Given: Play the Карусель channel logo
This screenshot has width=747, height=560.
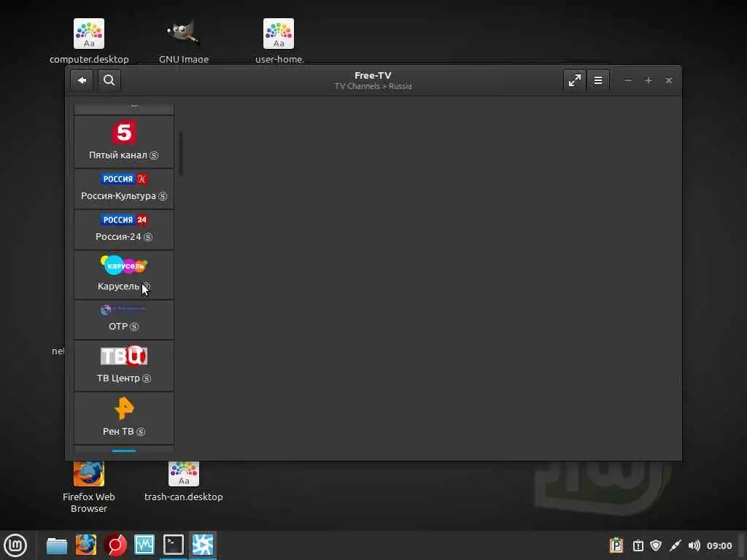Looking at the screenshot, I should [x=124, y=265].
